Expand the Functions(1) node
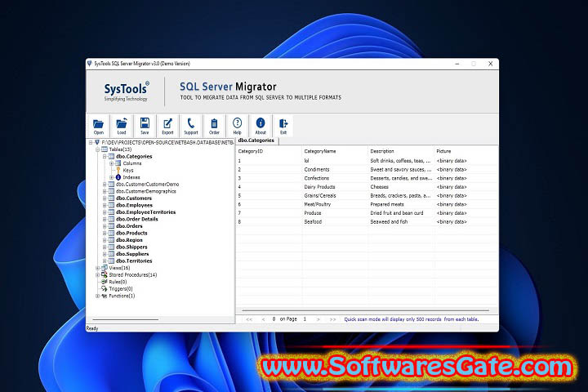The image size is (588, 392). point(97,296)
